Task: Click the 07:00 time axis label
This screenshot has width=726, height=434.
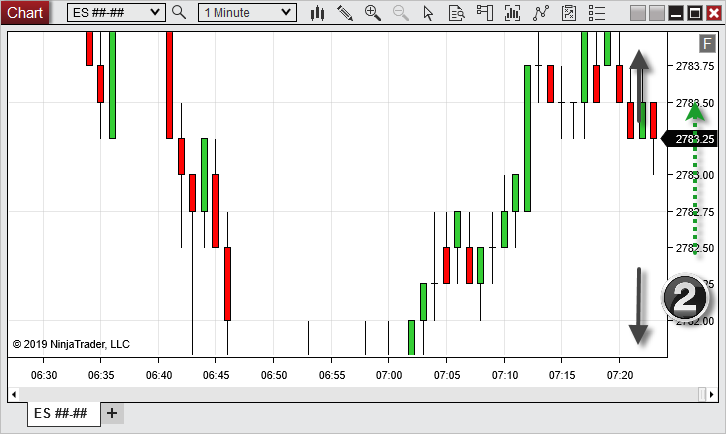Action: (389, 375)
